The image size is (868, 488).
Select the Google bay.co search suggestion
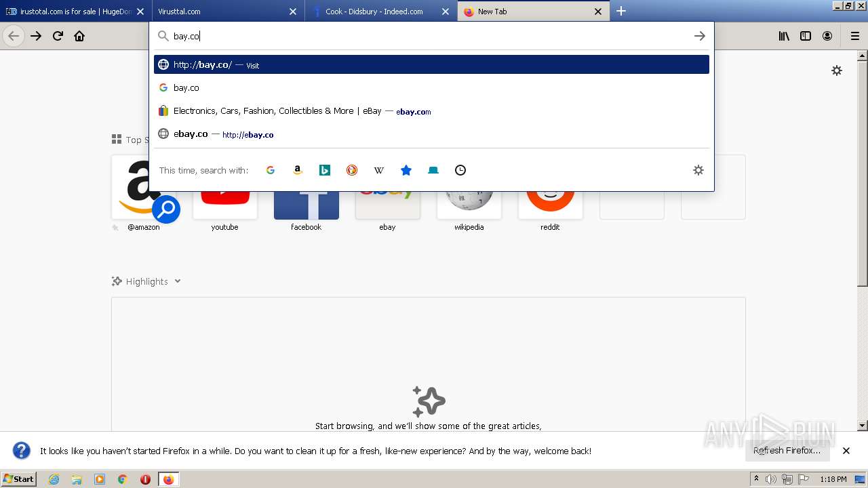click(431, 87)
